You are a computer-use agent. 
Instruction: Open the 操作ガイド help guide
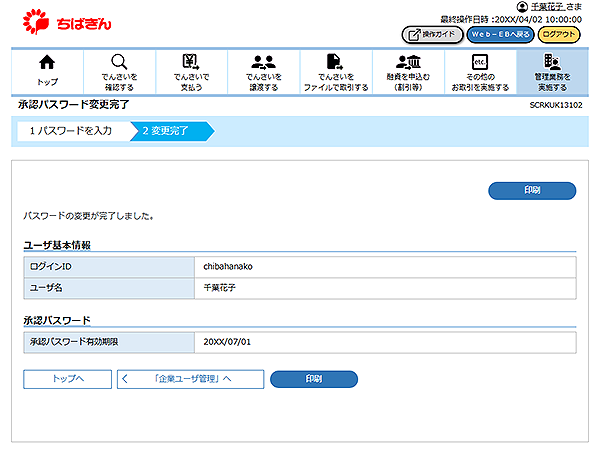pos(432,35)
